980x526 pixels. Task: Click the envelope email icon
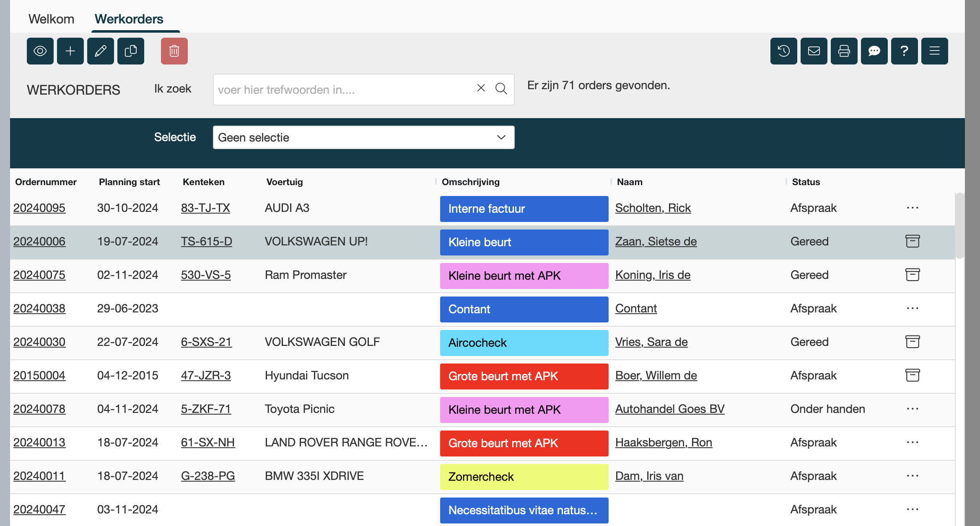pyautogui.click(x=814, y=51)
